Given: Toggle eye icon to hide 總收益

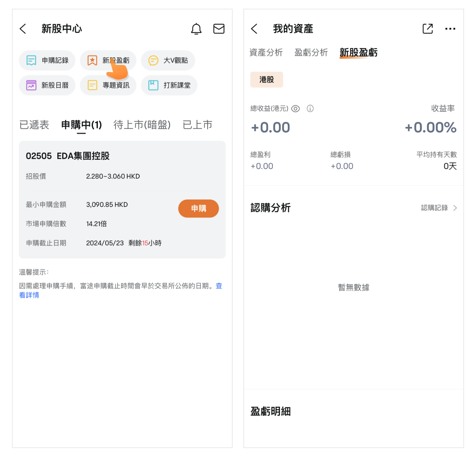Looking at the screenshot, I should (295, 109).
